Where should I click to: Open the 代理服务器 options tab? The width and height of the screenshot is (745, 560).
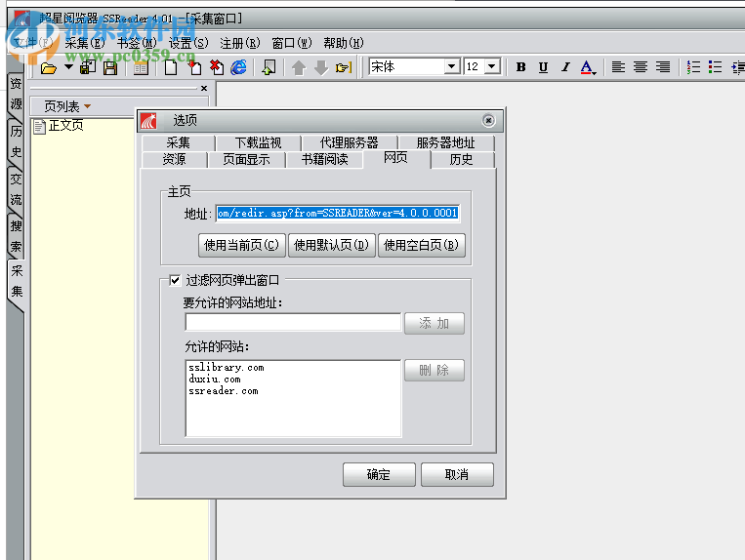pos(350,142)
